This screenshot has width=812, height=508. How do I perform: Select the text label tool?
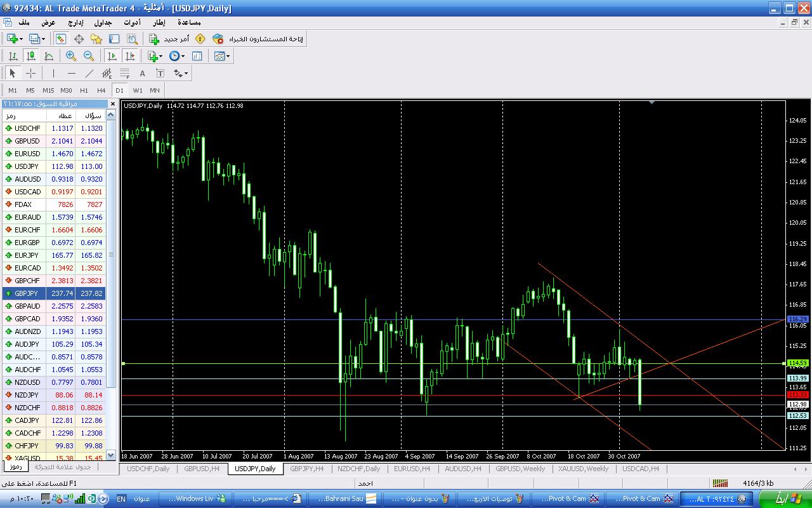click(x=142, y=74)
